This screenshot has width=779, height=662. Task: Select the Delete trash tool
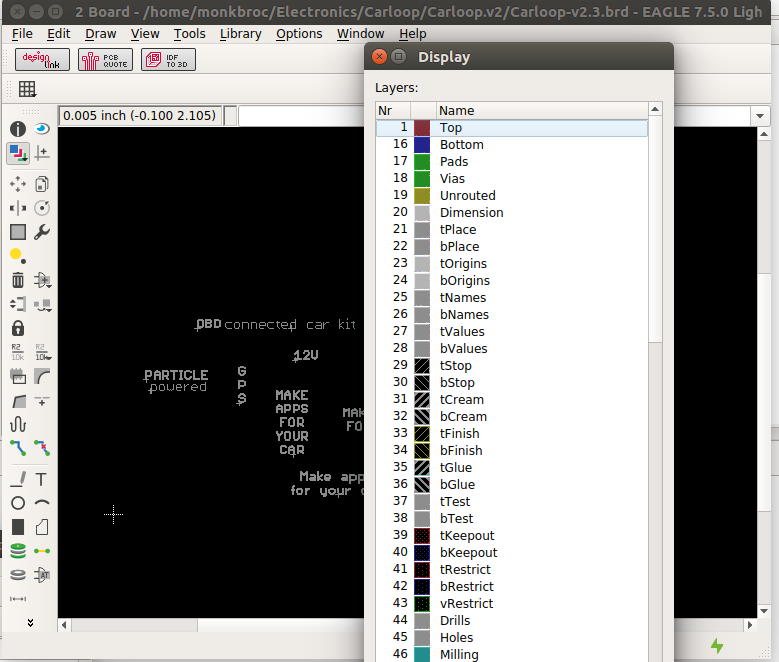pyautogui.click(x=18, y=280)
